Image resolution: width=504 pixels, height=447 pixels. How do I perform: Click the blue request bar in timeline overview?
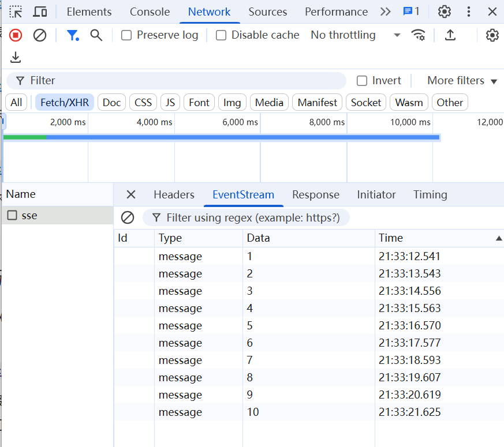[242, 137]
